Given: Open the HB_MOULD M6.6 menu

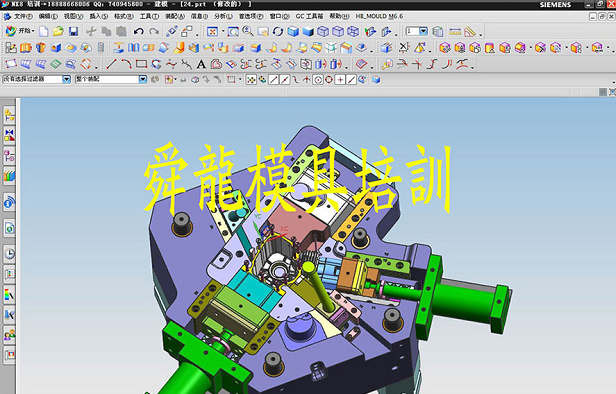Looking at the screenshot, I should pos(379,16).
